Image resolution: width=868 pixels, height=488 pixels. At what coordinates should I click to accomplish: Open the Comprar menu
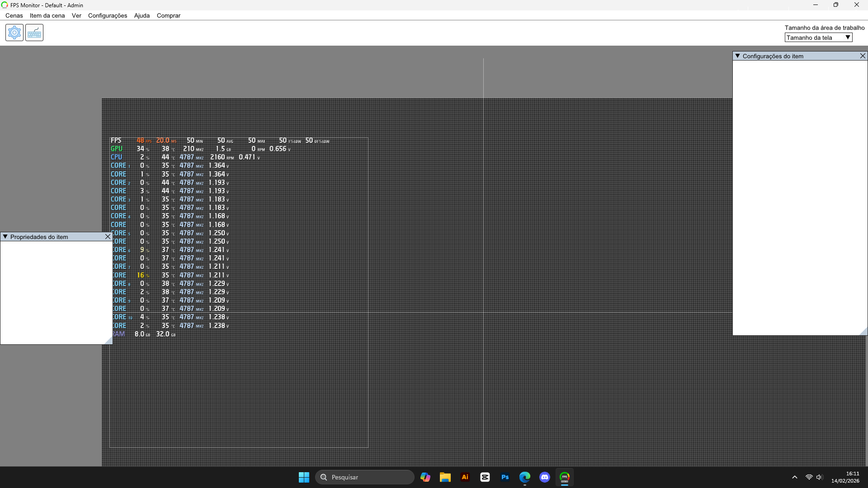[x=169, y=15]
